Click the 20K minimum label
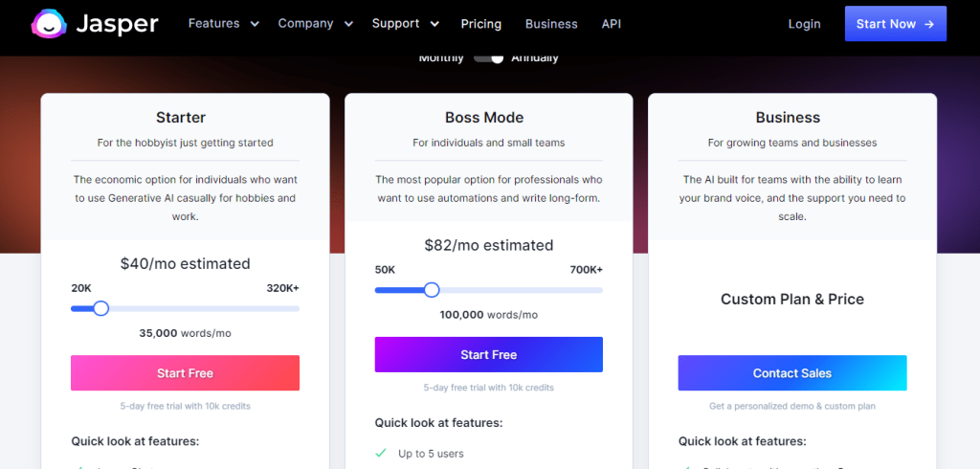 pyautogui.click(x=81, y=288)
